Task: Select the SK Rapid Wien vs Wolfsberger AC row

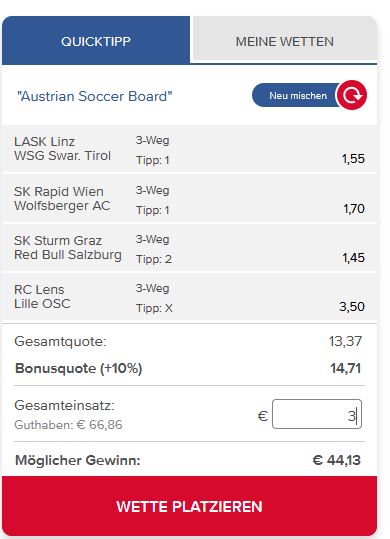Action: click(189, 199)
